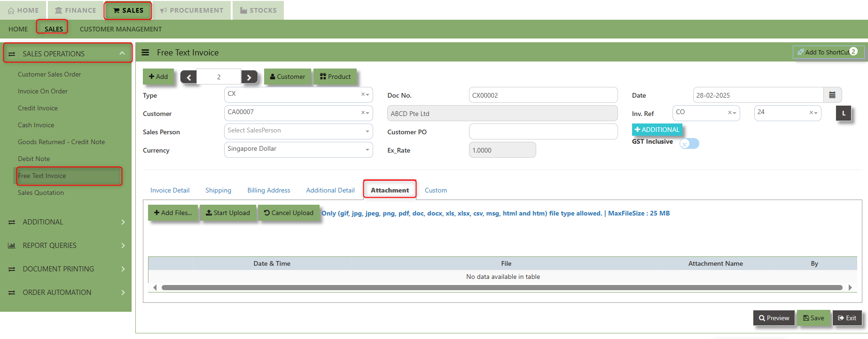The height and width of the screenshot is (339, 868).
Task: Click the attachment table horizontal scrollbar
Action: 502,287
